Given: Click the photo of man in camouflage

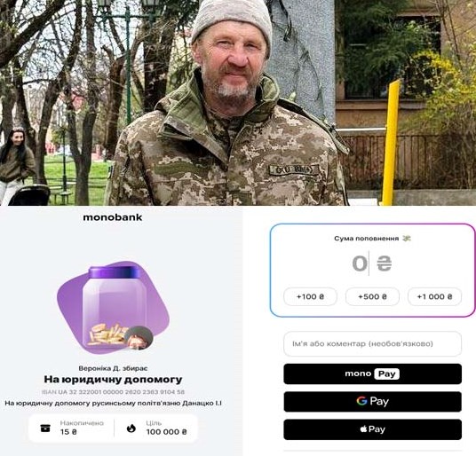Looking at the screenshot, I should click(x=238, y=103).
